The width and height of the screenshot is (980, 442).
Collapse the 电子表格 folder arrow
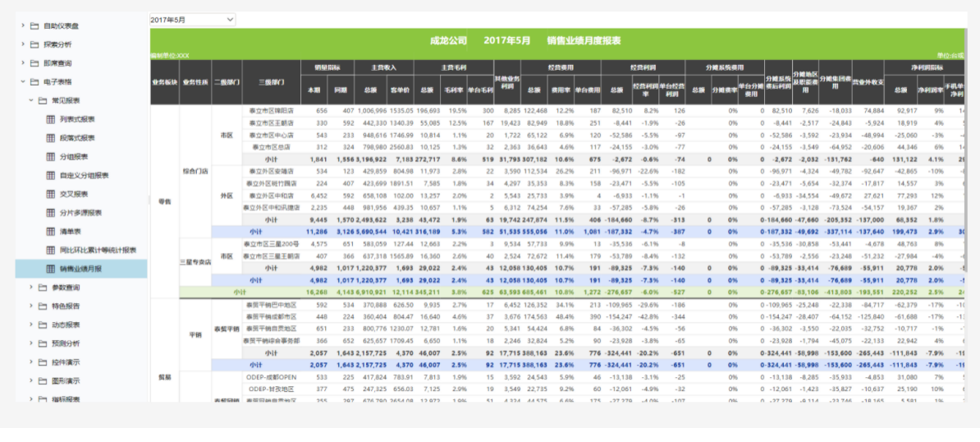[x=23, y=82]
